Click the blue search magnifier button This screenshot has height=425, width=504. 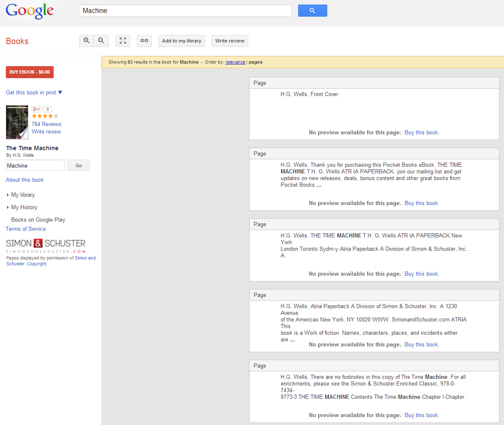[312, 11]
